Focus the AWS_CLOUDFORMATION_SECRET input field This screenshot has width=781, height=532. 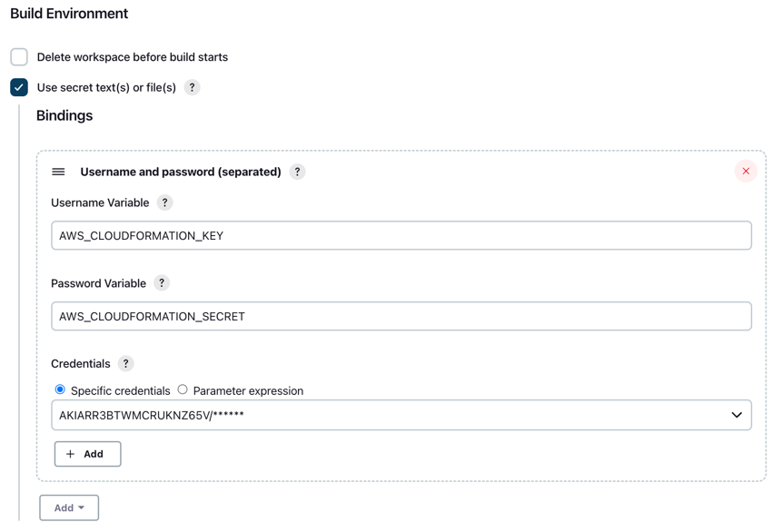[x=401, y=316]
